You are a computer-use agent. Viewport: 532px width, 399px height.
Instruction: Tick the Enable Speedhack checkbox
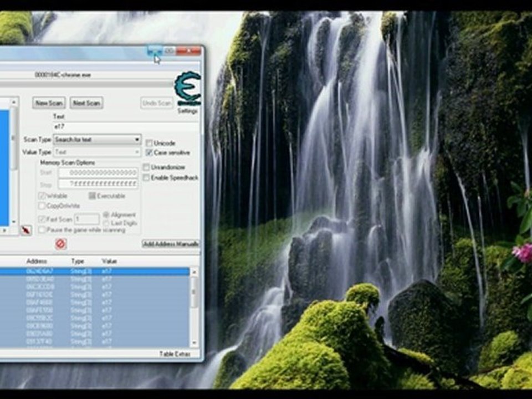coord(146,178)
